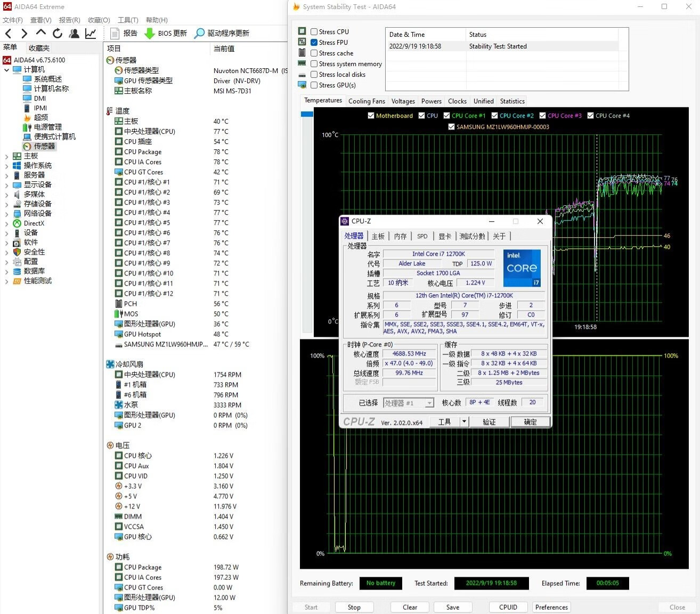700x614 pixels.
Task: Click the AIDA64 back navigation arrow
Action: (x=9, y=33)
